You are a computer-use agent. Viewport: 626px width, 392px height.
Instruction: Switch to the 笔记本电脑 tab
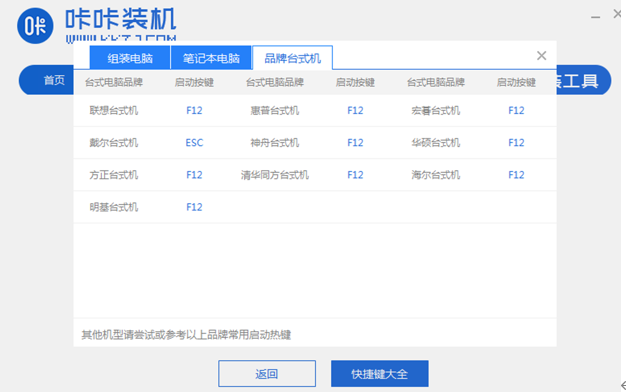[x=211, y=58]
